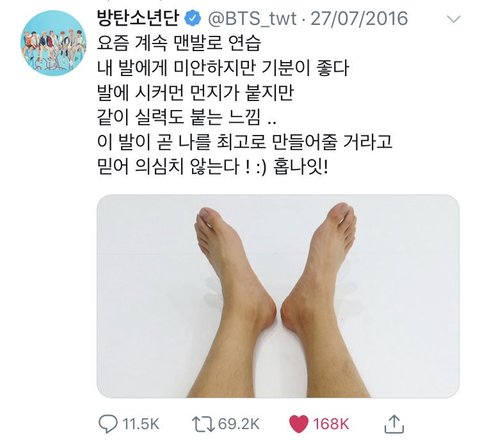Unlike the tweet via red heart
Viewport: 480px width, 440px height.
pyautogui.click(x=298, y=424)
